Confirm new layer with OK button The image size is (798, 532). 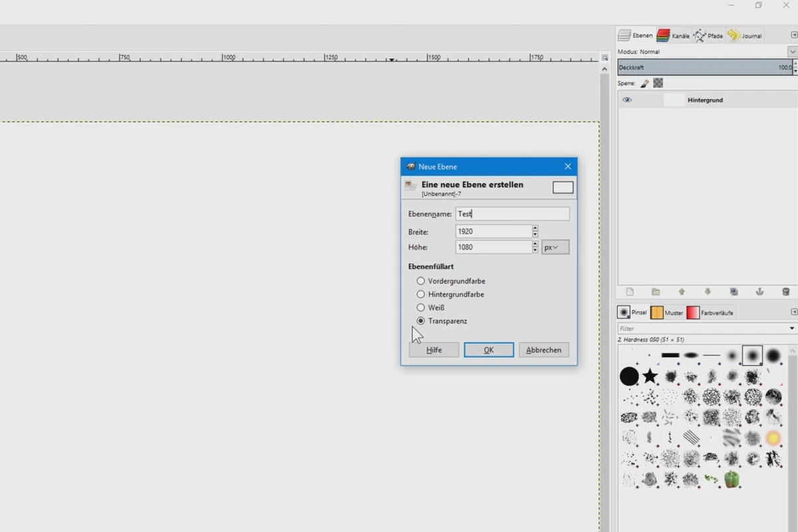[489, 350]
